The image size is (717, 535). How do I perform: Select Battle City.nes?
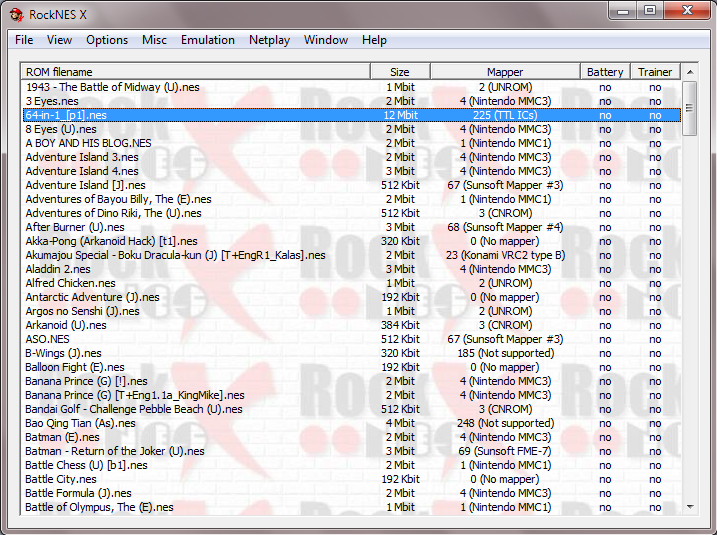61,479
